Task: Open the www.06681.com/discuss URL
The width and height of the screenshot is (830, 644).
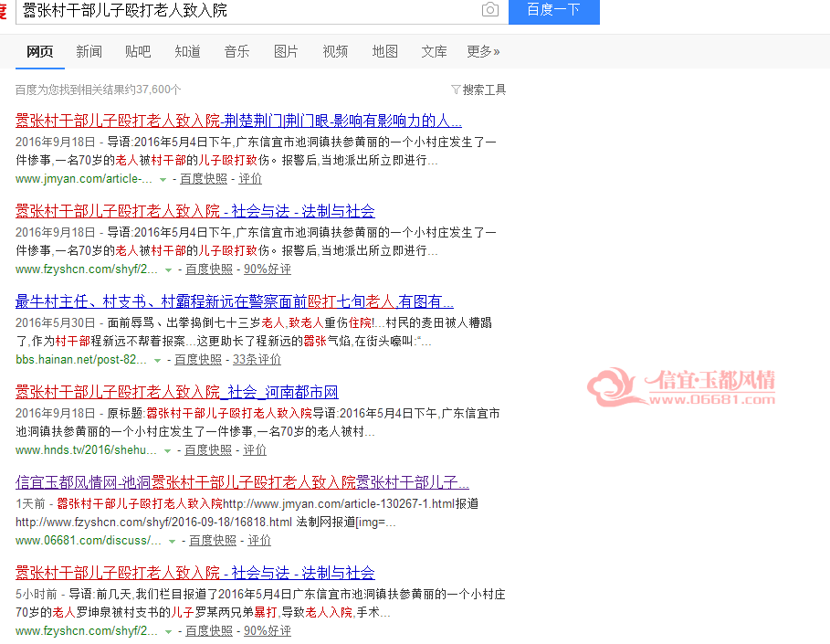Action: (x=89, y=541)
